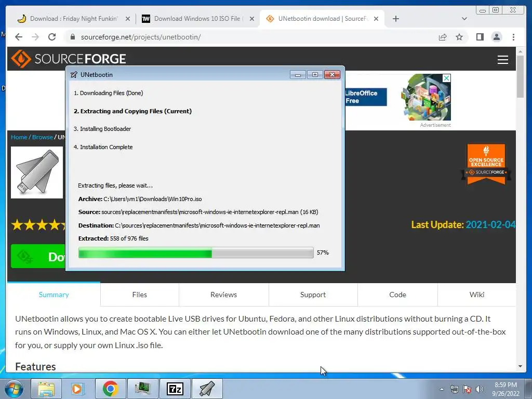Click '3. Installing Bootloader' step
Screen dimensions: 532x399
pyautogui.click(x=102, y=129)
